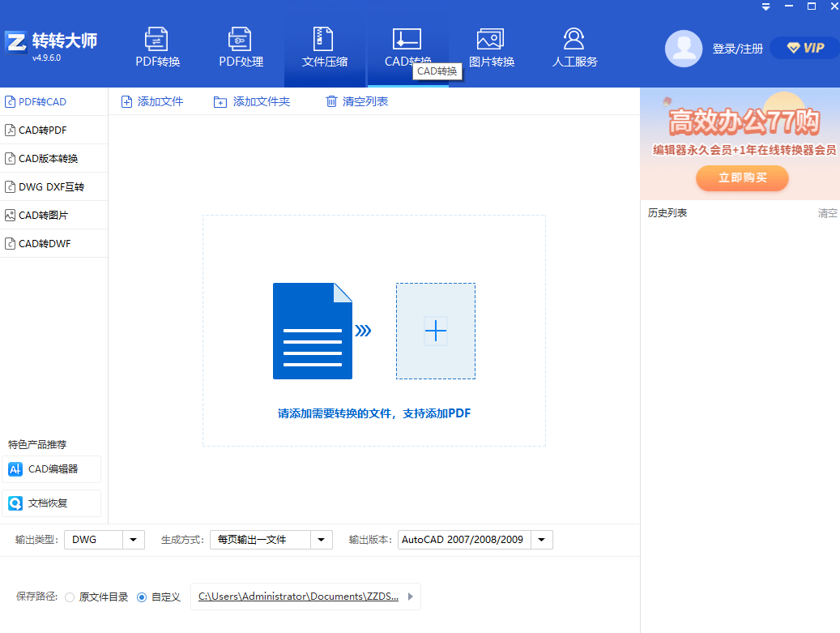
Task: Expand the 生成方式 dropdown arrow
Action: point(322,540)
